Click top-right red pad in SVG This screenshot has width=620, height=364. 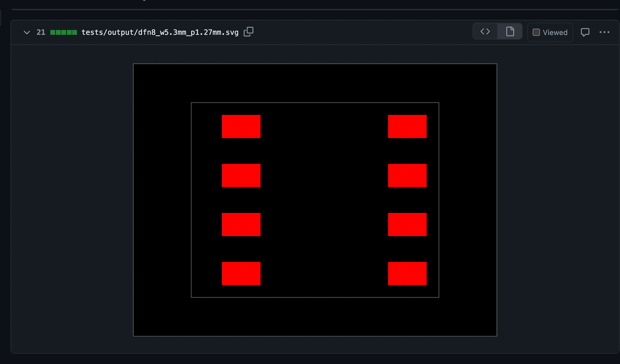407,126
